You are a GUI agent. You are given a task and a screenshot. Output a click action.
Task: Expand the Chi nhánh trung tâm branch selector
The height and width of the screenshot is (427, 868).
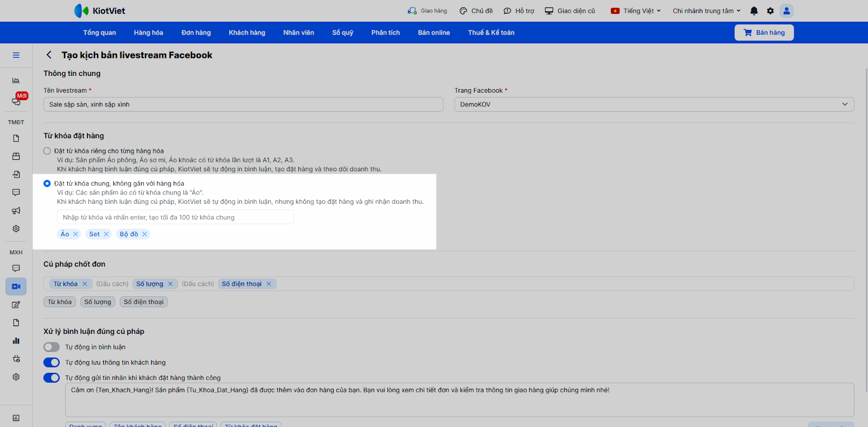pos(706,11)
